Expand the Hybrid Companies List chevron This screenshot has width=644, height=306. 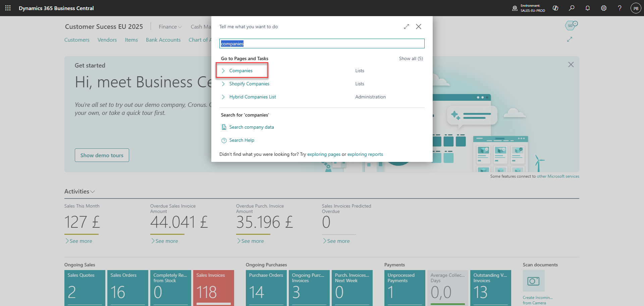click(x=223, y=97)
